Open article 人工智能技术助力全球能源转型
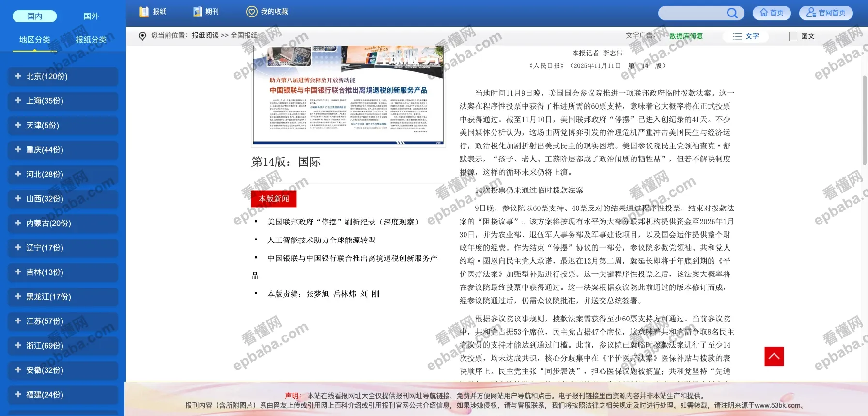Image resolution: width=868 pixels, height=416 pixels. pos(321,240)
